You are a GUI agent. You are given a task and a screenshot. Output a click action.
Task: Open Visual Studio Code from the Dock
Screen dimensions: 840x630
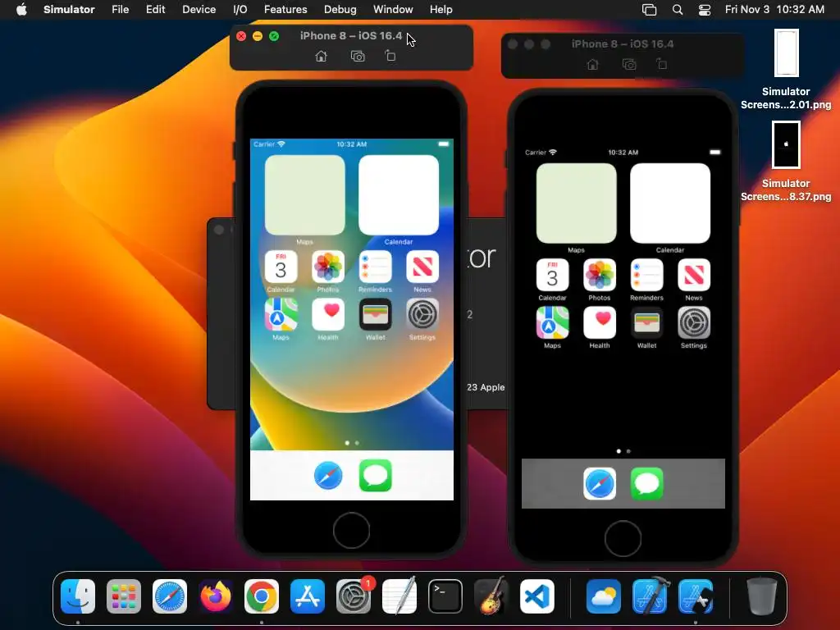click(537, 596)
